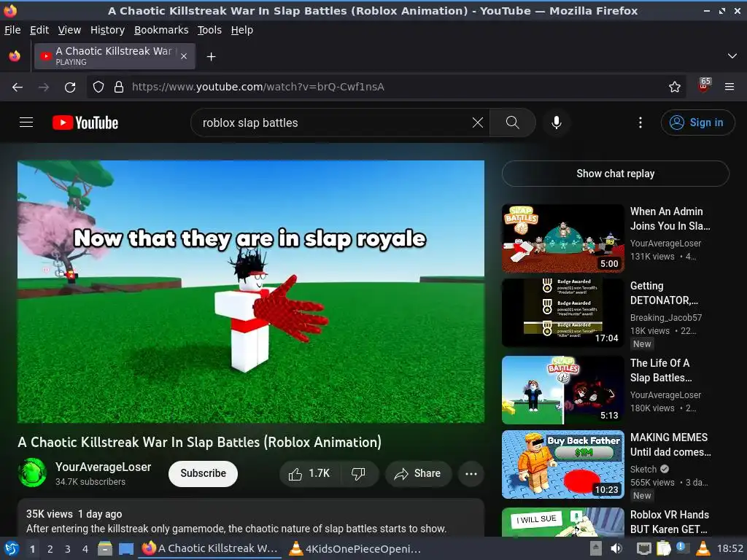This screenshot has height=560, width=747.
Task: Open the History menu
Action: point(108,30)
